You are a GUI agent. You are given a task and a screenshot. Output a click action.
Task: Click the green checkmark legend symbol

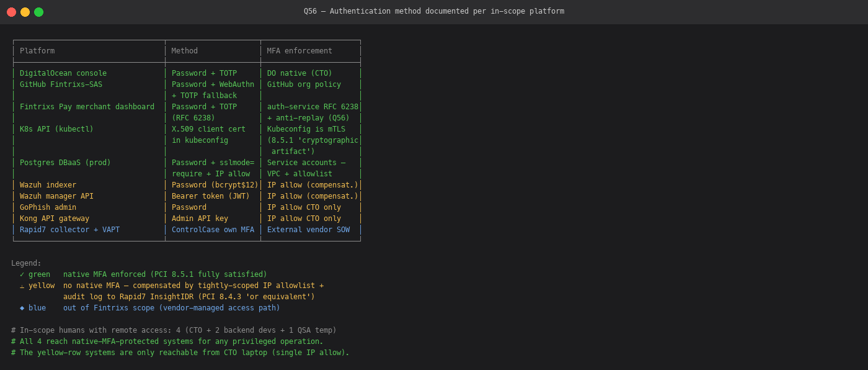(22, 274)
